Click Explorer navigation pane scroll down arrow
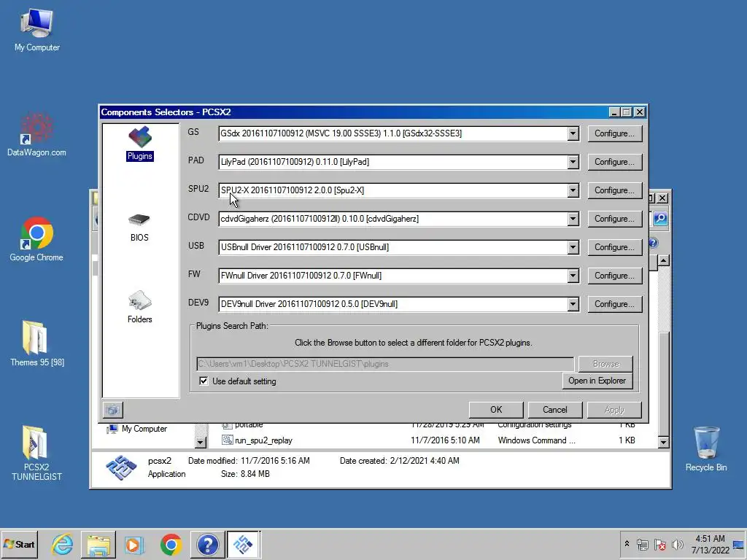 pos(201,443)
